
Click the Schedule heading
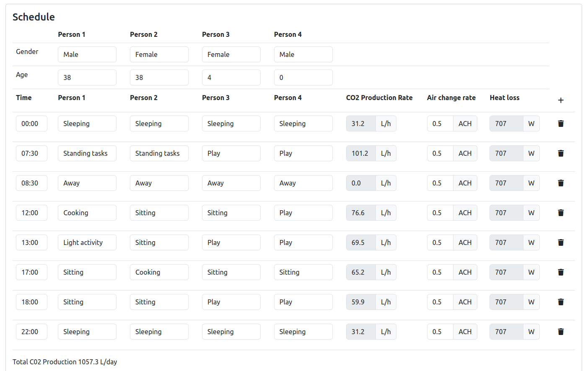[x=34, y=17]
